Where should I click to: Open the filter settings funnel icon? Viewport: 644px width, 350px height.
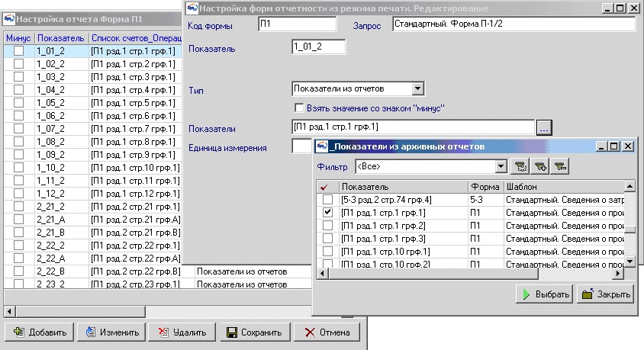point(520,166)
